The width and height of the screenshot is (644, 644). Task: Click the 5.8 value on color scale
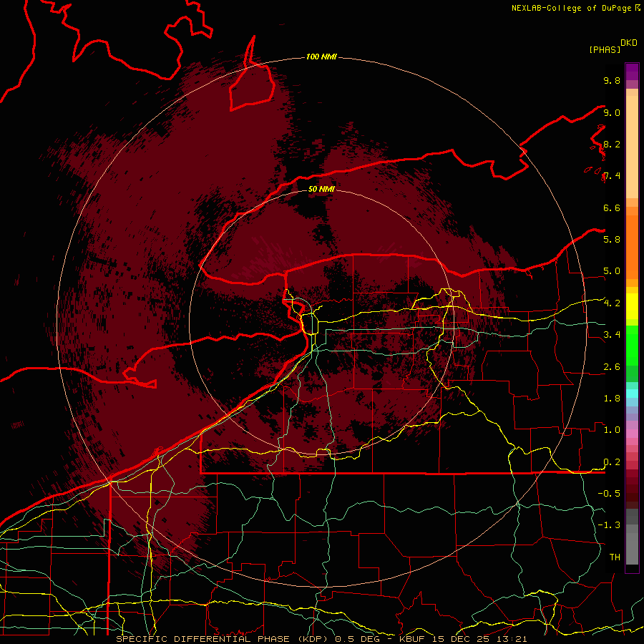pos(612,240)
